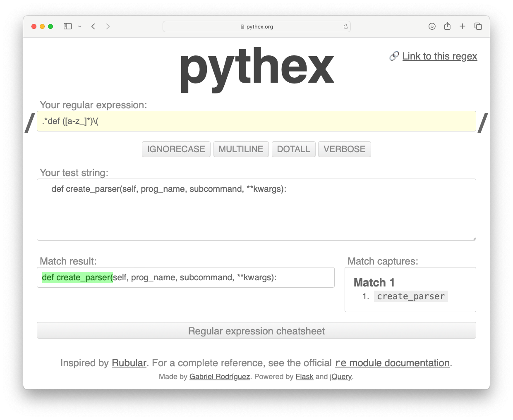513x420 pixels.
Task: Expand the Regular expression cheatsheet
Action: pos(256,331)
